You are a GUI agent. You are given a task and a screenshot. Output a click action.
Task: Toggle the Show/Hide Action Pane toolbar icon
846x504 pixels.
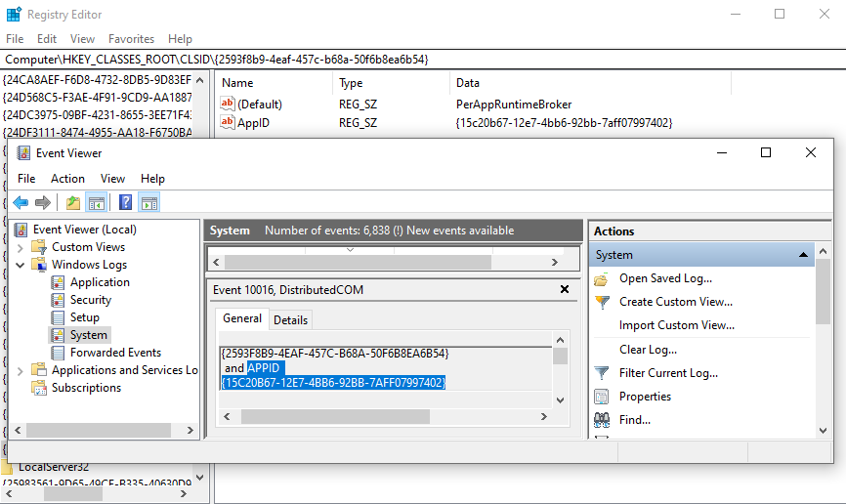click(148, 203)
